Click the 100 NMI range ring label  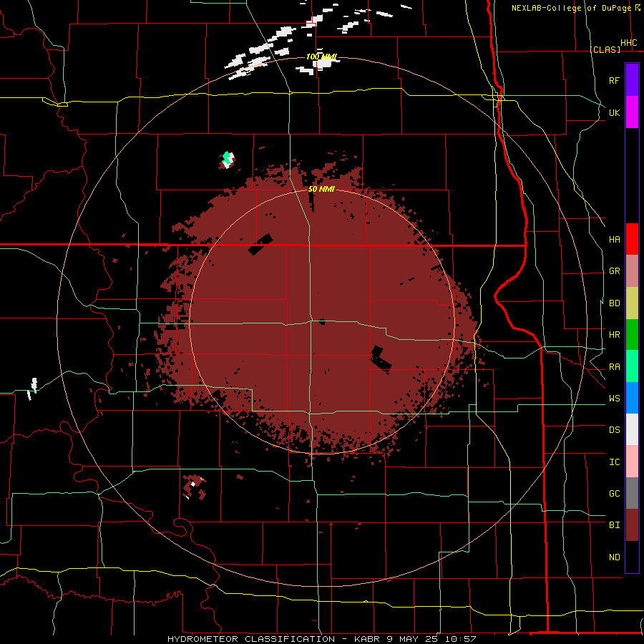click(321, 57)
